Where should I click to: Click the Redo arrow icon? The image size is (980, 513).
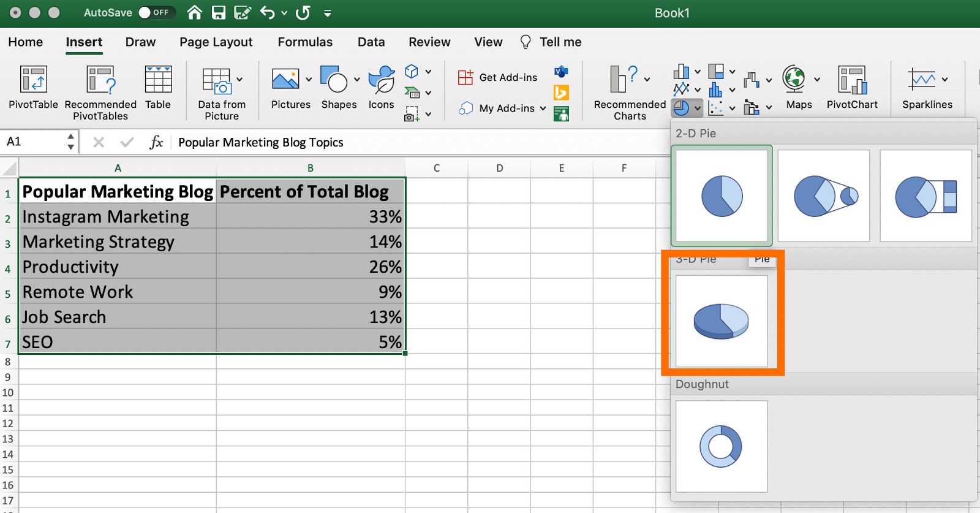pyautogui.click(x=303, y=12)
